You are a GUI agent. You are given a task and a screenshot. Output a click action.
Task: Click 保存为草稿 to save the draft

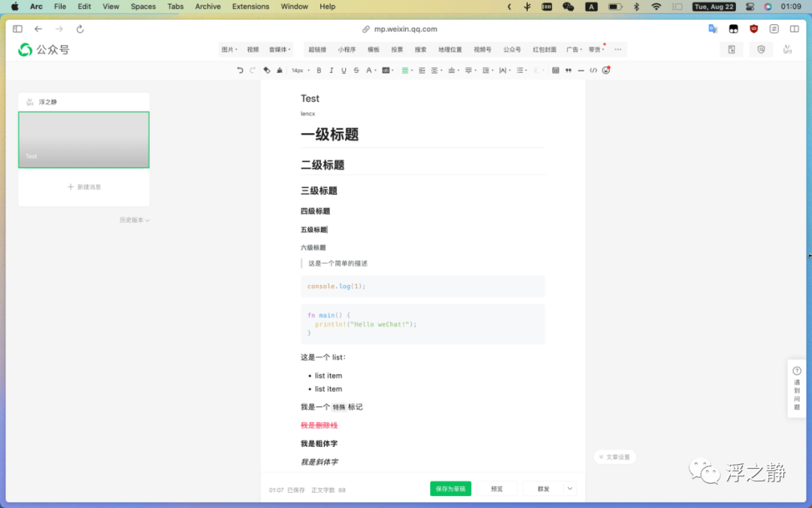(450, 489)
